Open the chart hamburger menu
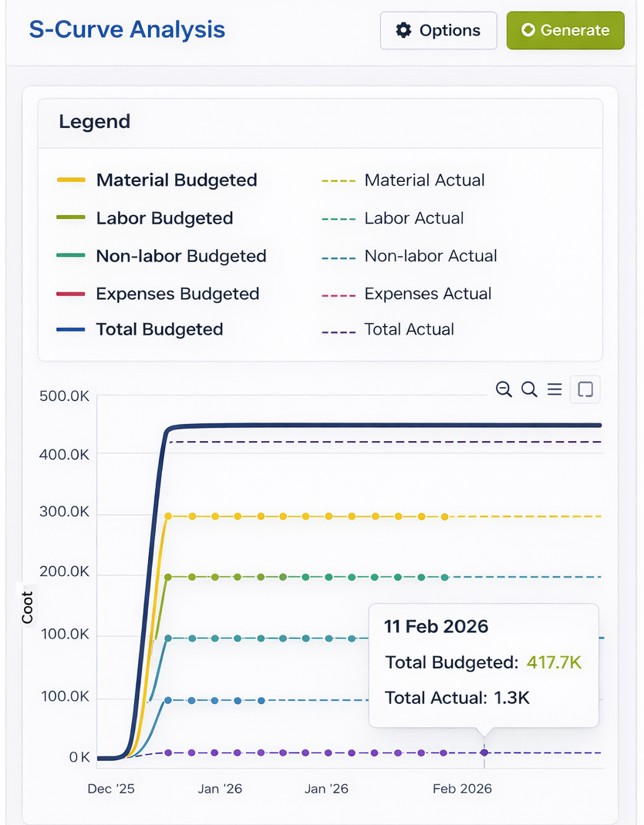Screen dimensions: 644x825 pos(555,389)
